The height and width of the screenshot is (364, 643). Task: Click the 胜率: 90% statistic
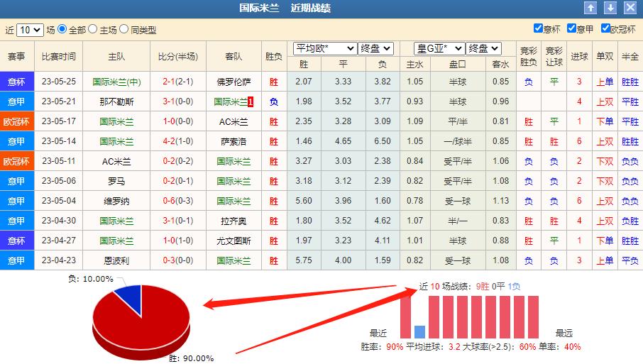[x=382, y=347]
